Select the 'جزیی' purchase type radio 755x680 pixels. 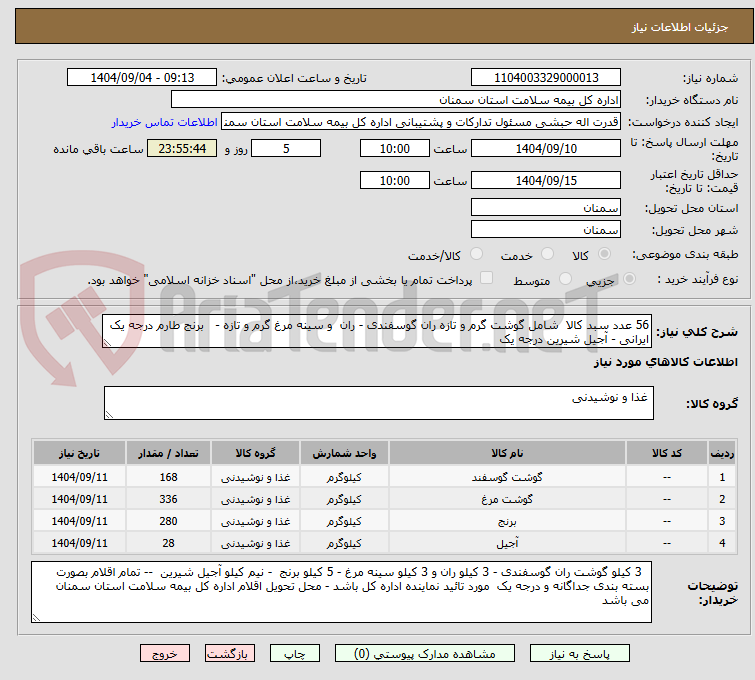pos(629,279)
